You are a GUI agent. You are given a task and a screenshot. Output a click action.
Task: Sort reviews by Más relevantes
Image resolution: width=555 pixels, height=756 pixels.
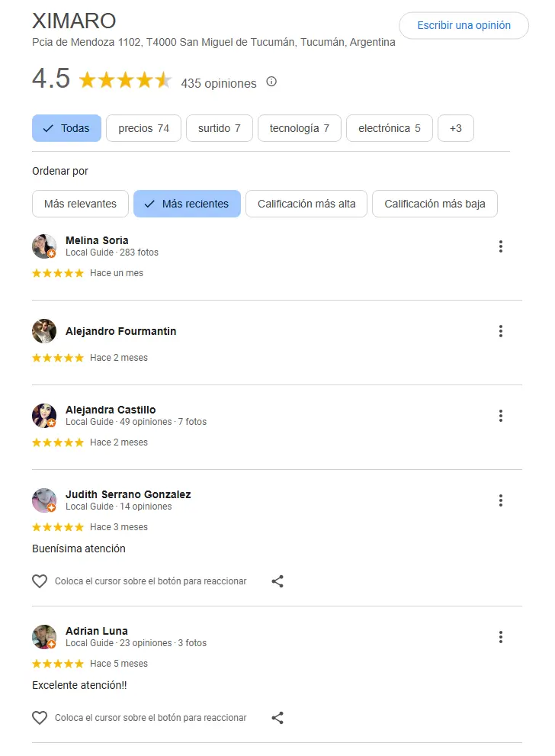pyautogui.click(x=80, y=204)
